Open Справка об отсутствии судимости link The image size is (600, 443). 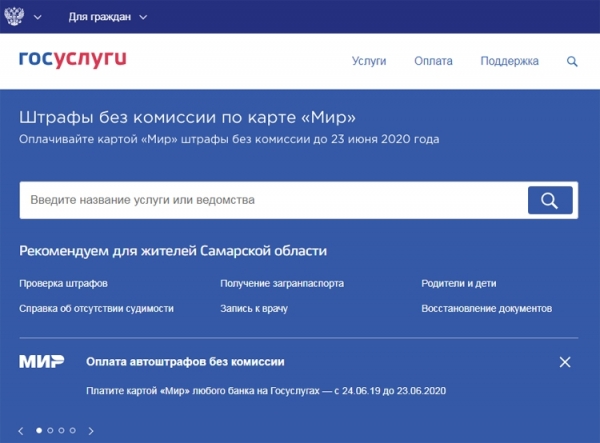coord(96,309)
